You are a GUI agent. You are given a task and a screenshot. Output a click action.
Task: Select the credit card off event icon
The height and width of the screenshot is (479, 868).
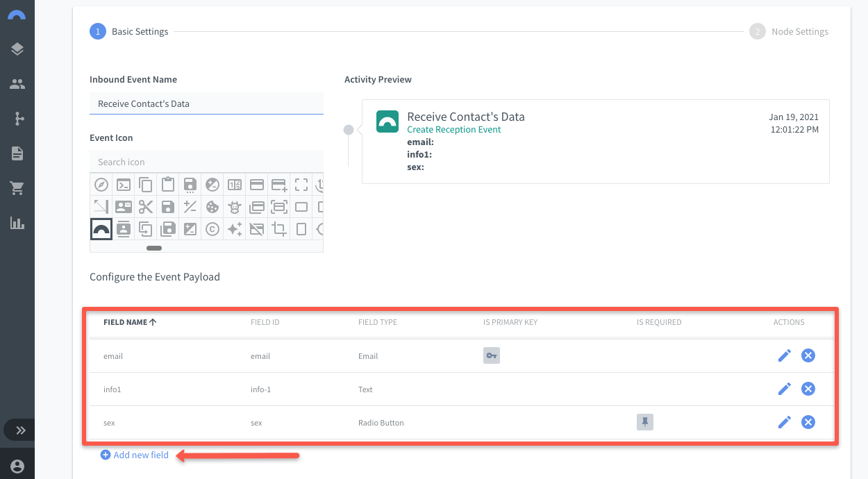[257, 229]
